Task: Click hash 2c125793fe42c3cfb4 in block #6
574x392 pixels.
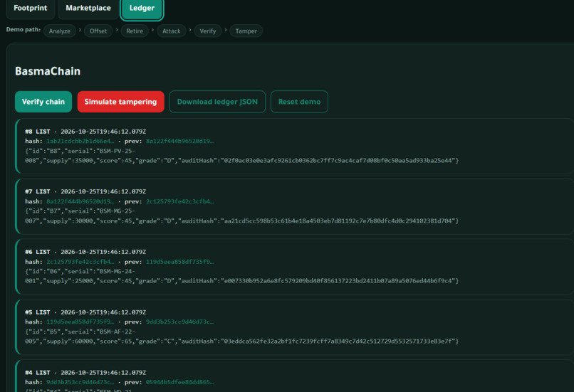Action: tap(80, 262)
